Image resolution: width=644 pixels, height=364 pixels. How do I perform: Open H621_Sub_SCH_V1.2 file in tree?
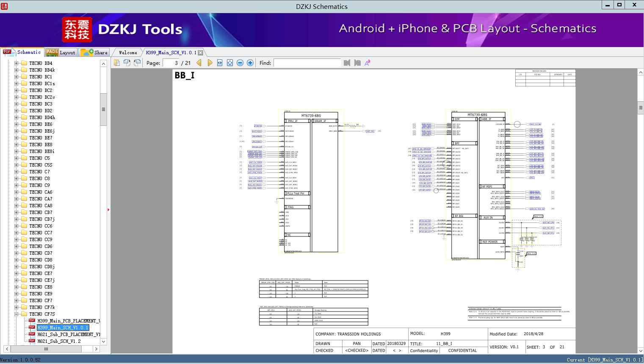pyautogui.click(x=58, y=341)
